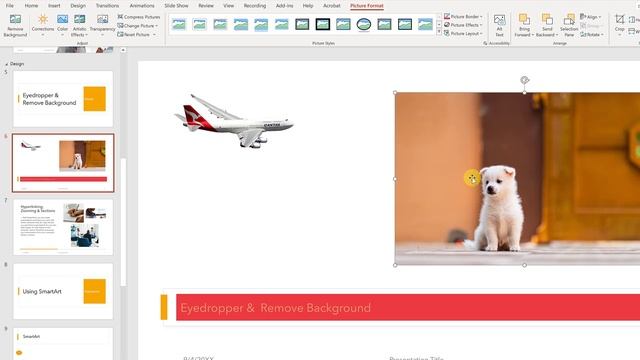
Task: Expand the Picture Styles gallery more arrow
Action: pos(439,32)
